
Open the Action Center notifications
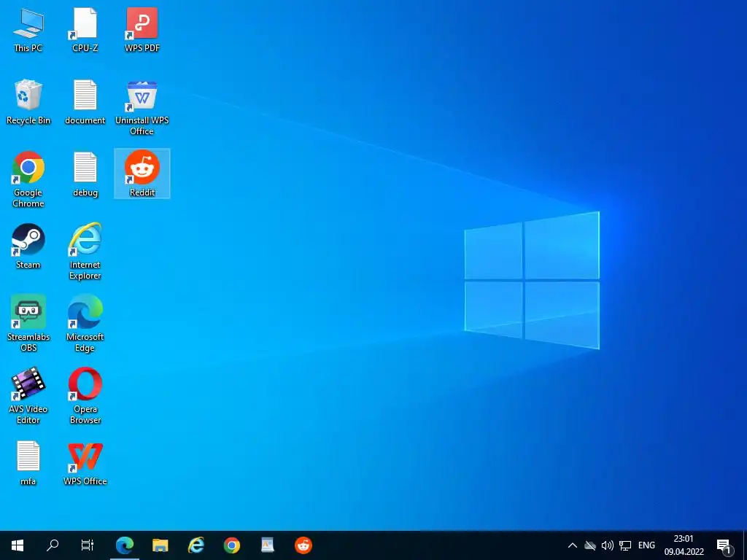[724, 545]
